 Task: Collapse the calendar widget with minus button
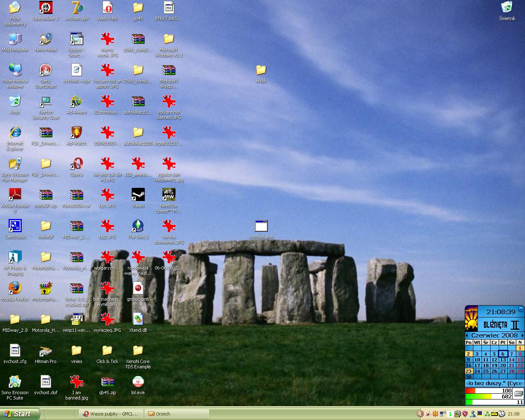(x=520, y=309)
